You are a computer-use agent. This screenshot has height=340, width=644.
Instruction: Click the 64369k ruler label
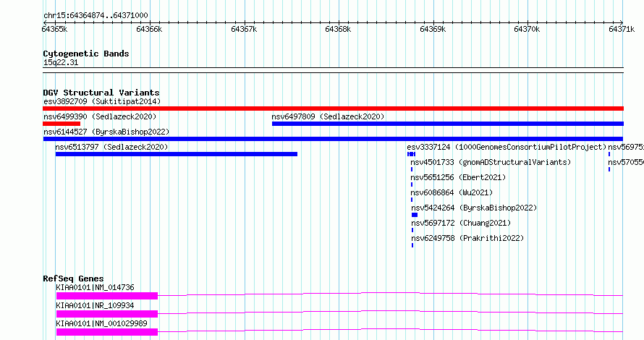(433, 29)
